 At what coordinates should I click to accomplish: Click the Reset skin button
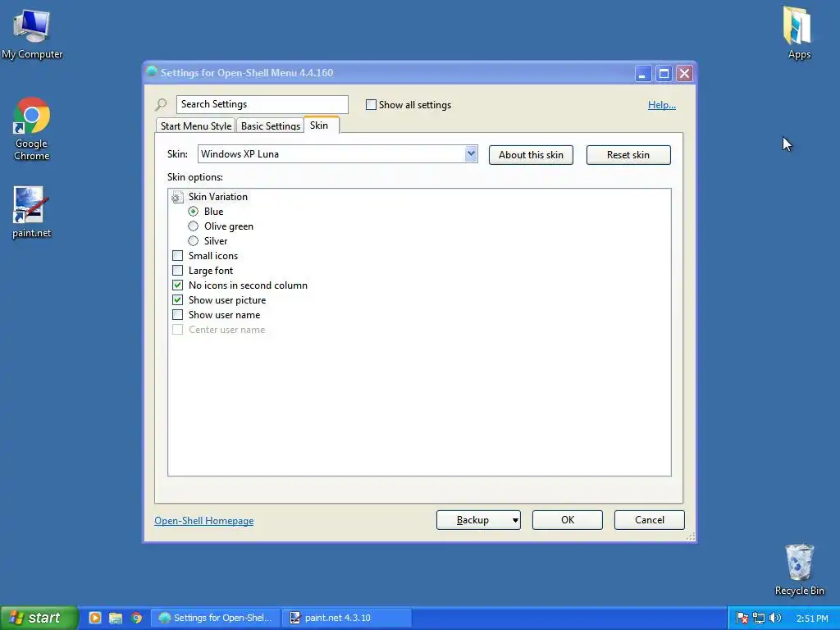point(628,155)
